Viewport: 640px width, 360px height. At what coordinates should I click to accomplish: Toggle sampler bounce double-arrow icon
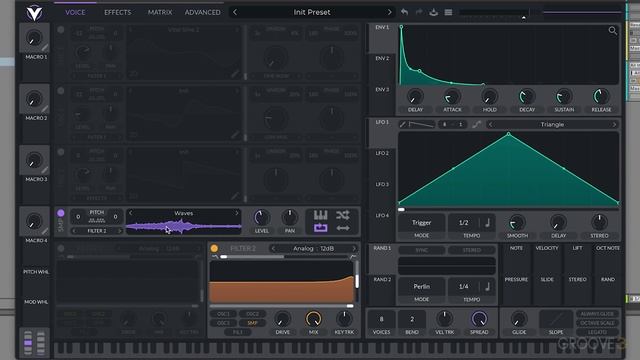(343, 228)
